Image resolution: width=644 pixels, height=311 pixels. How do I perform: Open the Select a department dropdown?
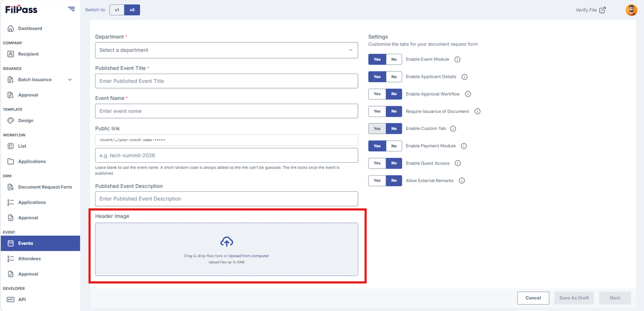pyautogui.click(x=226, y=50)
